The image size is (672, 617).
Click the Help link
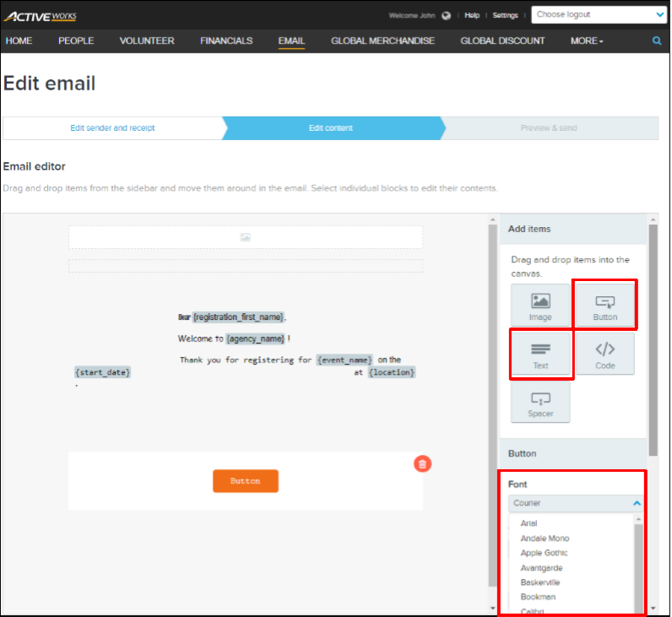pos(472,15)
